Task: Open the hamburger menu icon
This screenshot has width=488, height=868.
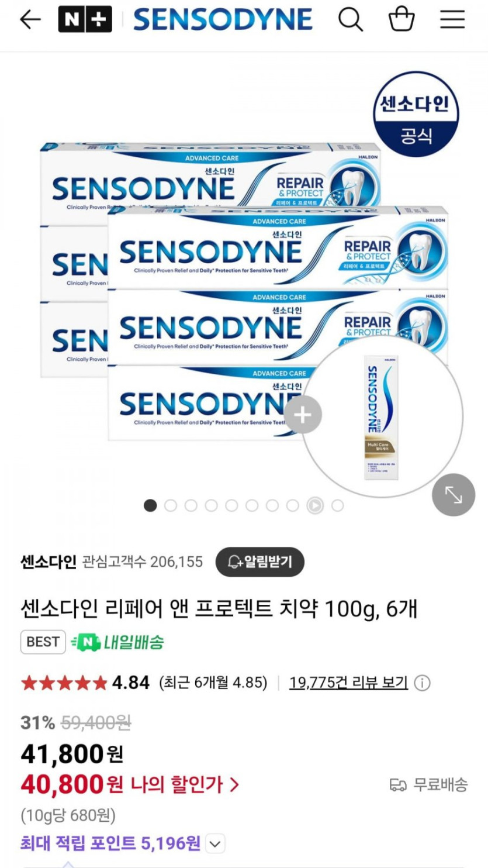Action: click(x=452, y=20)
